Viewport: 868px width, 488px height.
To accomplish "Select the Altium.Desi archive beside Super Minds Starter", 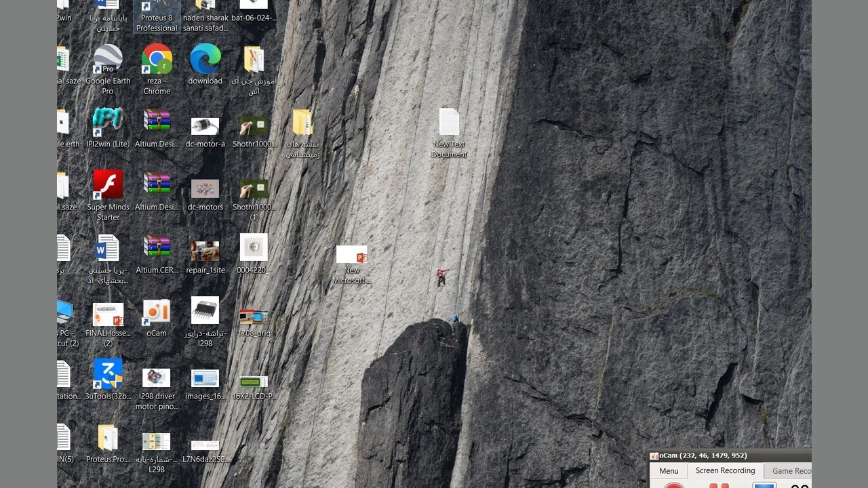I will (x=157, y=191).
